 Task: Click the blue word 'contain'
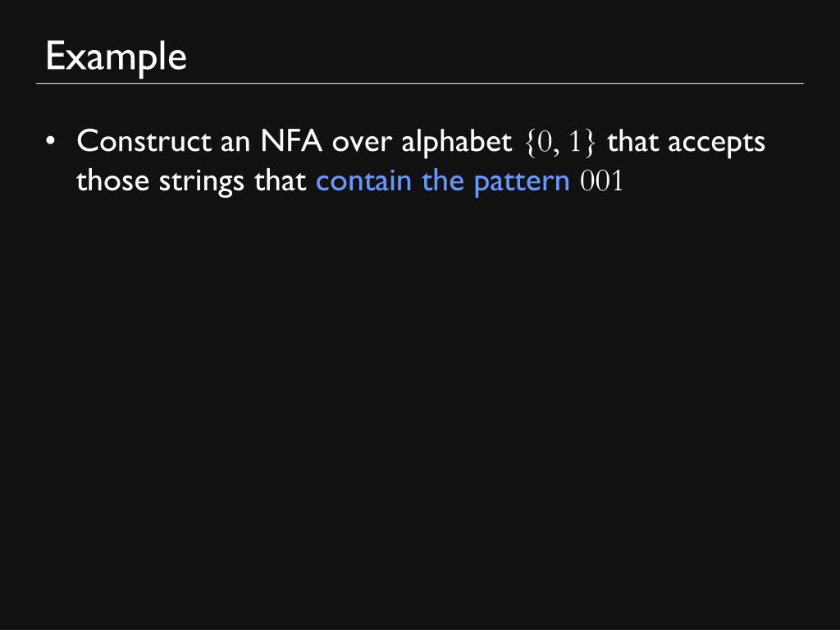coord(364,181)
